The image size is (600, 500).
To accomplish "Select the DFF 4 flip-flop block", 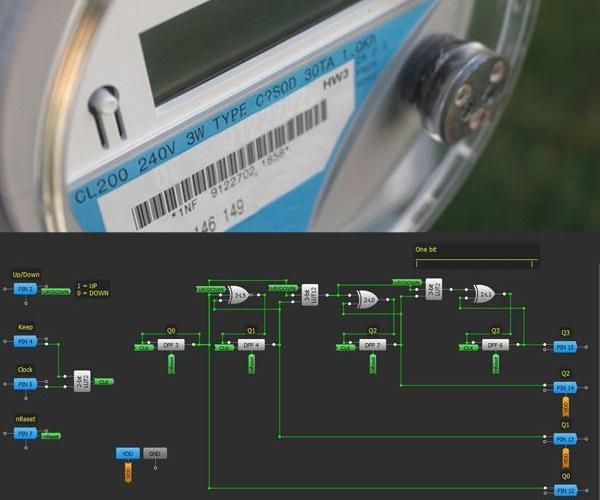I will 251,345.
